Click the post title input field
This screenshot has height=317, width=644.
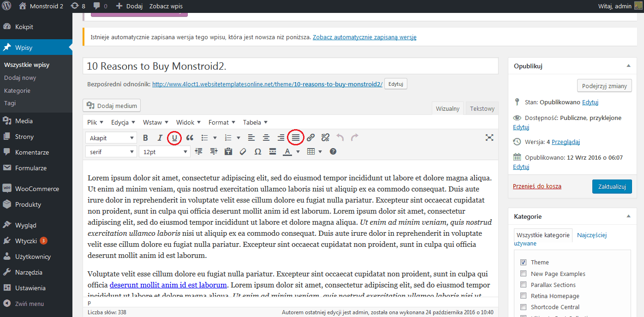click(291, 66)
